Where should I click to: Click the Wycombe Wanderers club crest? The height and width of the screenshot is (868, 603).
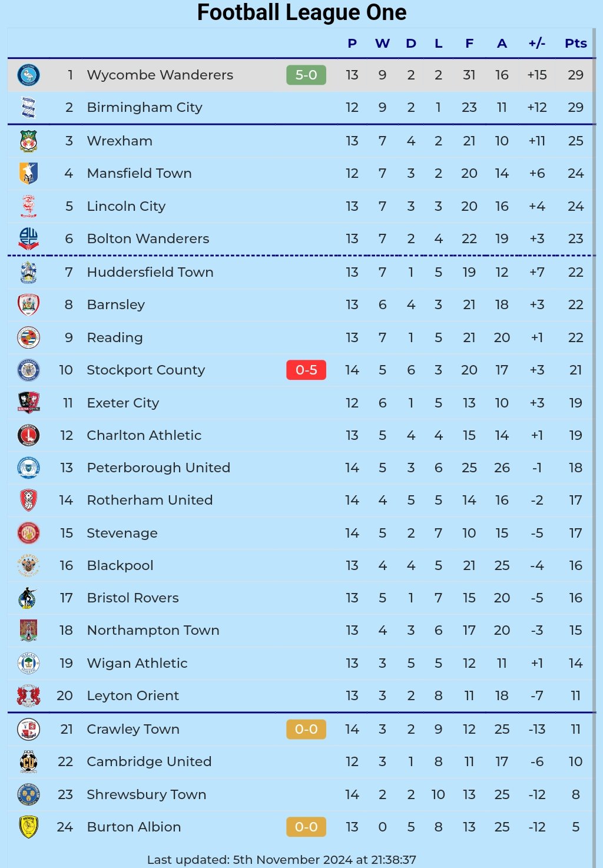coord(28,75)
